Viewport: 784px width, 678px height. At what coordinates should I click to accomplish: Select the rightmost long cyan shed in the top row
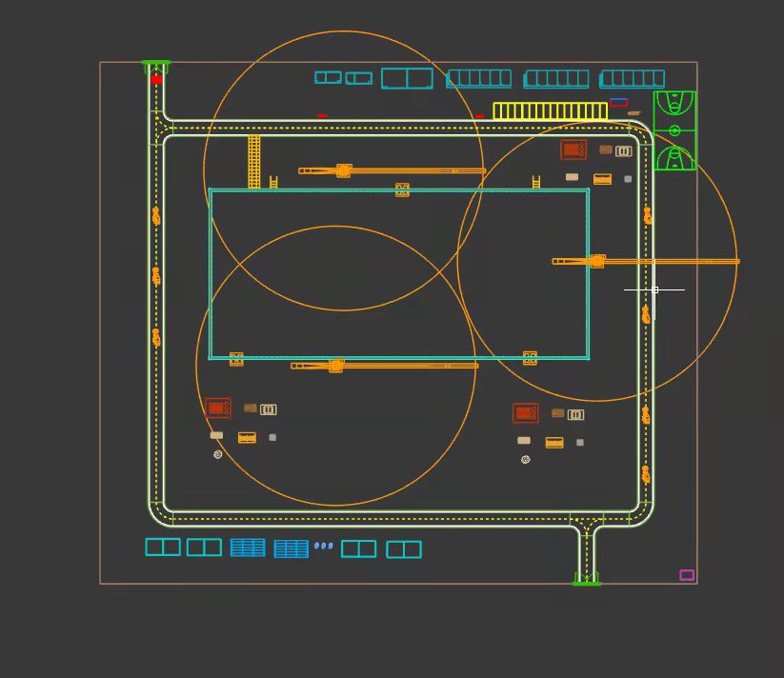tap(632, 79)
